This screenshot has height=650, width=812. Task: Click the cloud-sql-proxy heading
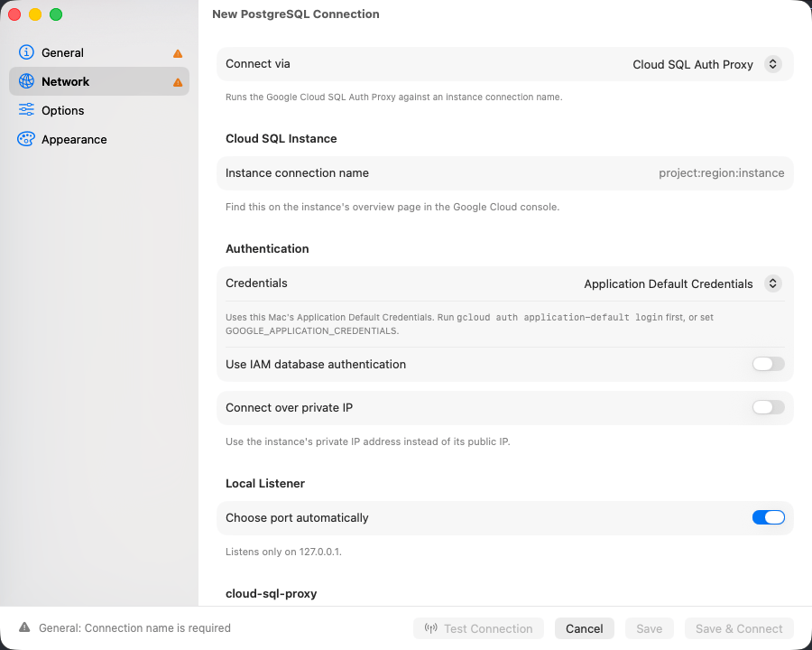272,593
